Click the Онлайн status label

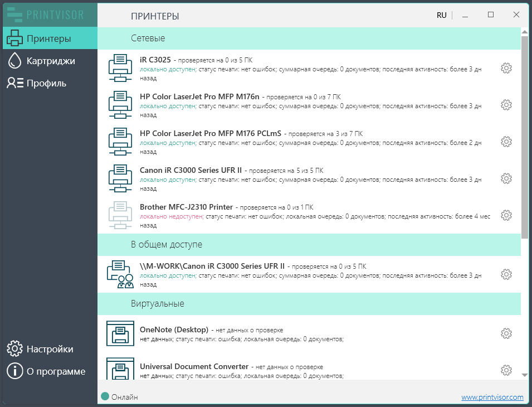125,397
